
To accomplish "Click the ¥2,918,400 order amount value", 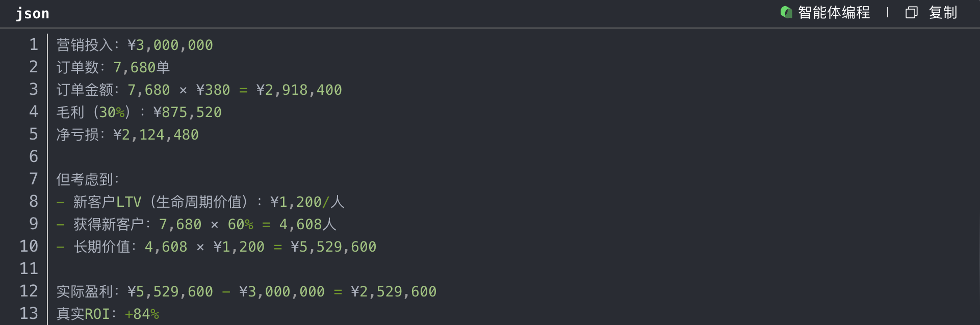I will point(299,90).
